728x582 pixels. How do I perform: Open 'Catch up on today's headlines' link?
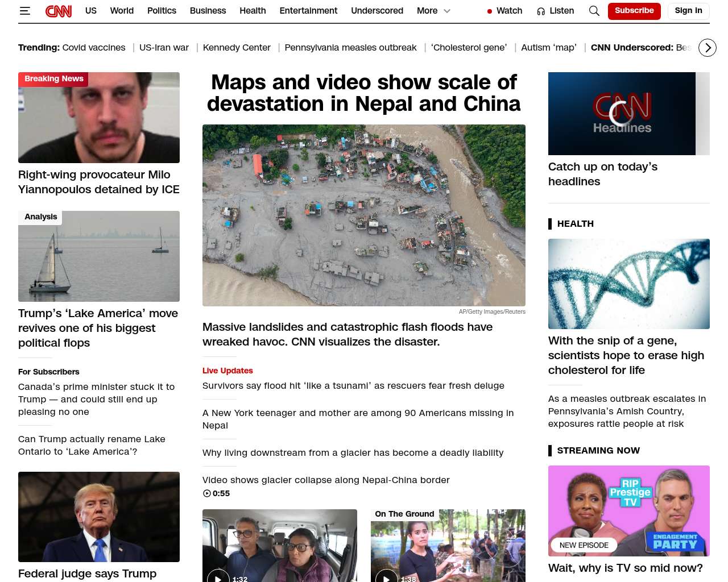click(603, 174)
